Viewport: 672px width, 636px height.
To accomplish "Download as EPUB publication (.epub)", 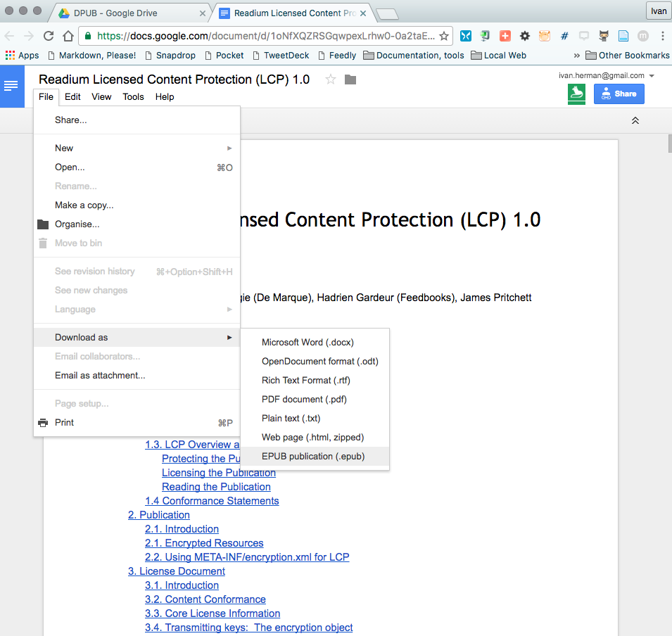I will pyautogui.click(x=315, y=457).
